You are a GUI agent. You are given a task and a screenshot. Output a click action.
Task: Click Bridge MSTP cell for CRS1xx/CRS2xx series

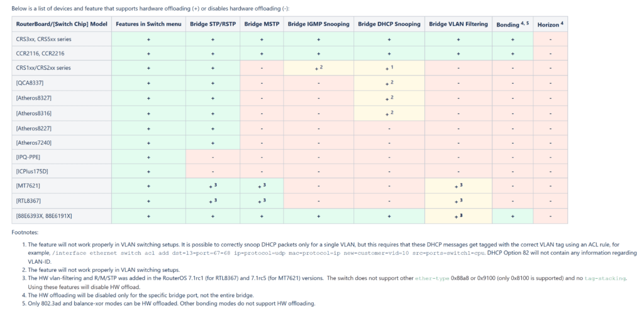262,68
